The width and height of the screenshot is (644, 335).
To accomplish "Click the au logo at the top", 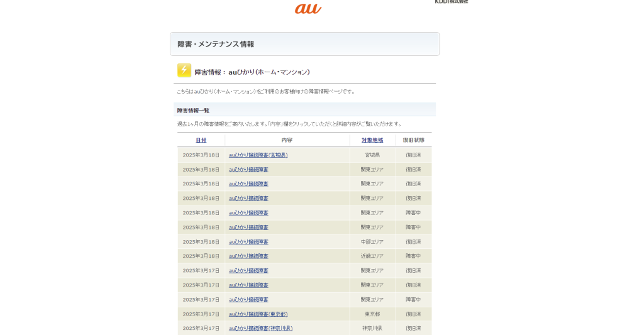I will point(308,8).
